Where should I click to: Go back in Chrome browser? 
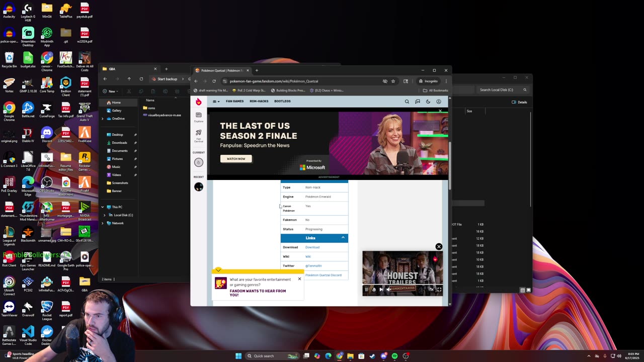(196, 81)
